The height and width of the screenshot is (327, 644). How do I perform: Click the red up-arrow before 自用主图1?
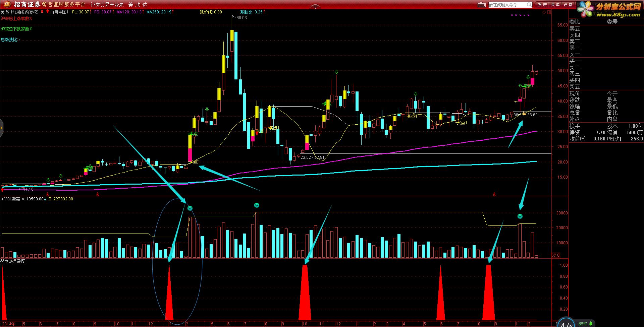(x=47, y=12)
